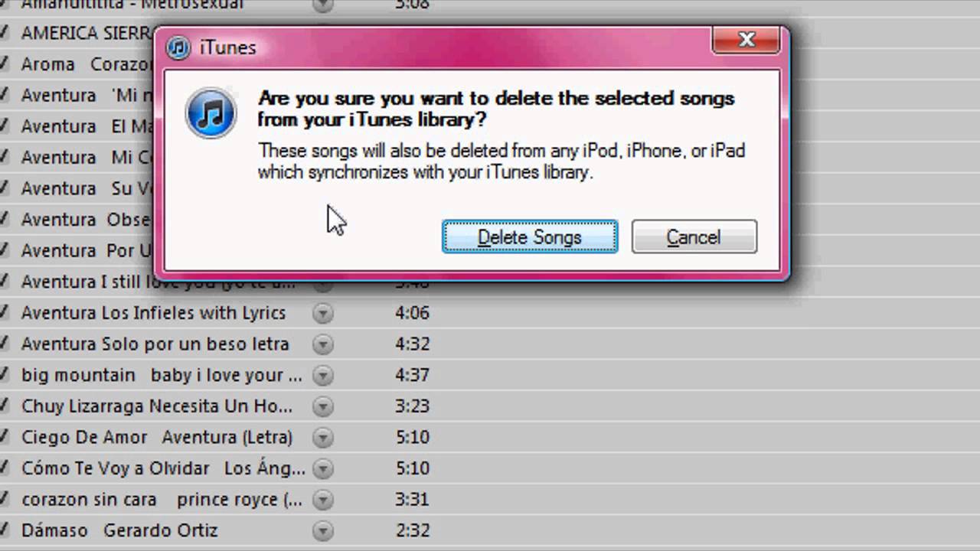
Task: Click the 4:37 duration of big mountain
Action: coord(412,376)
